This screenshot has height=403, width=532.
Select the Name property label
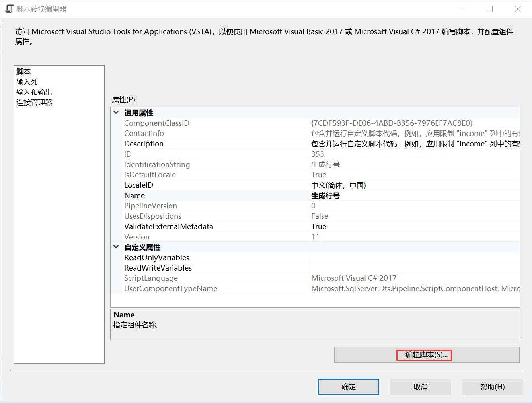[134, 195]
